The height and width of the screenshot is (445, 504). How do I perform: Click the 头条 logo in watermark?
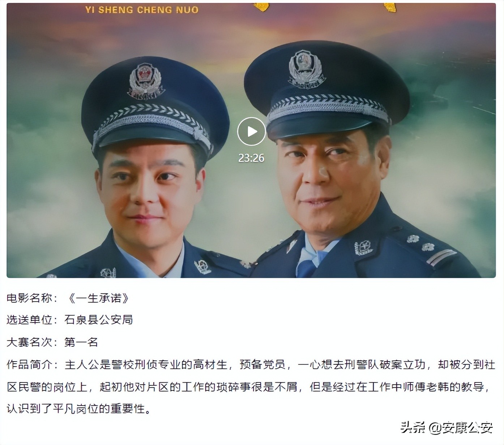(x=413, y=428)
